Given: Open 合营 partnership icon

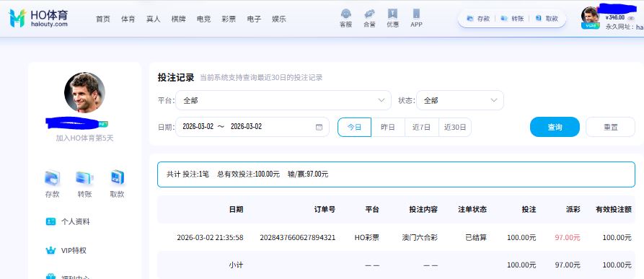Looking at the screenshot, I should click(369, 19).
